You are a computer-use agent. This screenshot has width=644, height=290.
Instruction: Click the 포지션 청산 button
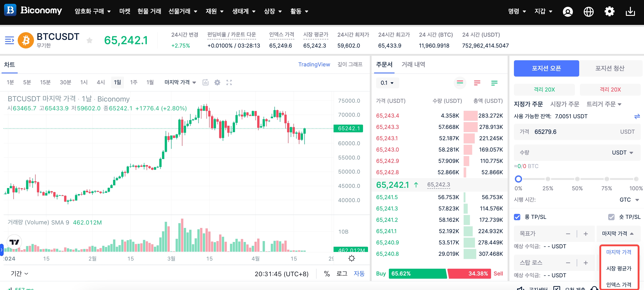pos(610,68)
